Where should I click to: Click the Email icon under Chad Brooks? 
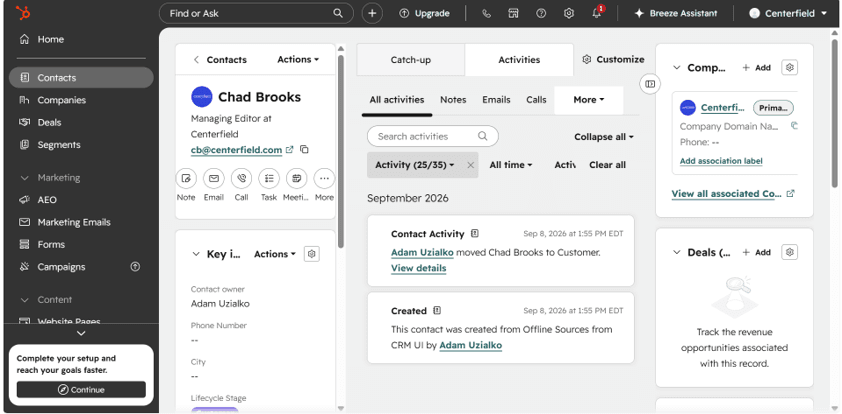pos(214,178)
